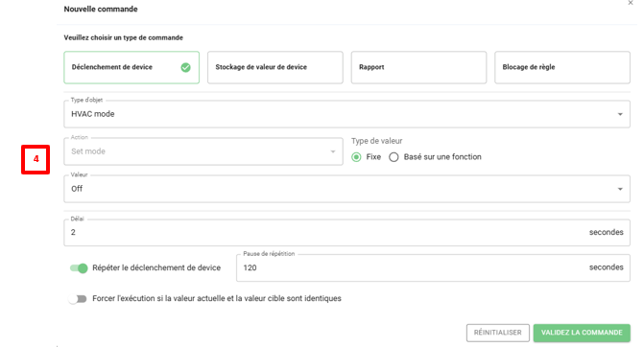Click the Délai input field
The width and height of the screenshot is (644, 347).
(x=346, y=233)
